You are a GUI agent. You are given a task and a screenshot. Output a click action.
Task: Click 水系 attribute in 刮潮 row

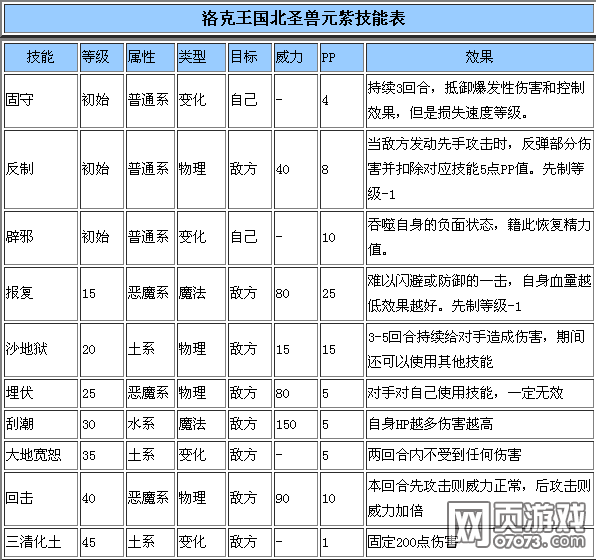[x=141, y=424]
